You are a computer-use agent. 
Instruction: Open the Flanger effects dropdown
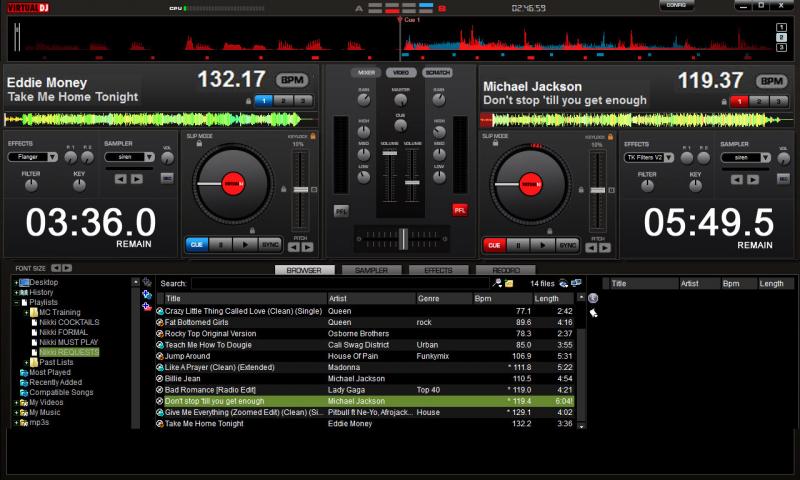pos(53,157)
